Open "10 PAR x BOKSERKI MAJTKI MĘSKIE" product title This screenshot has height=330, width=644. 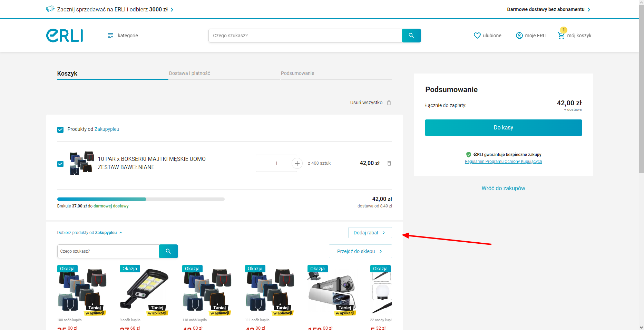click(152, 163)
